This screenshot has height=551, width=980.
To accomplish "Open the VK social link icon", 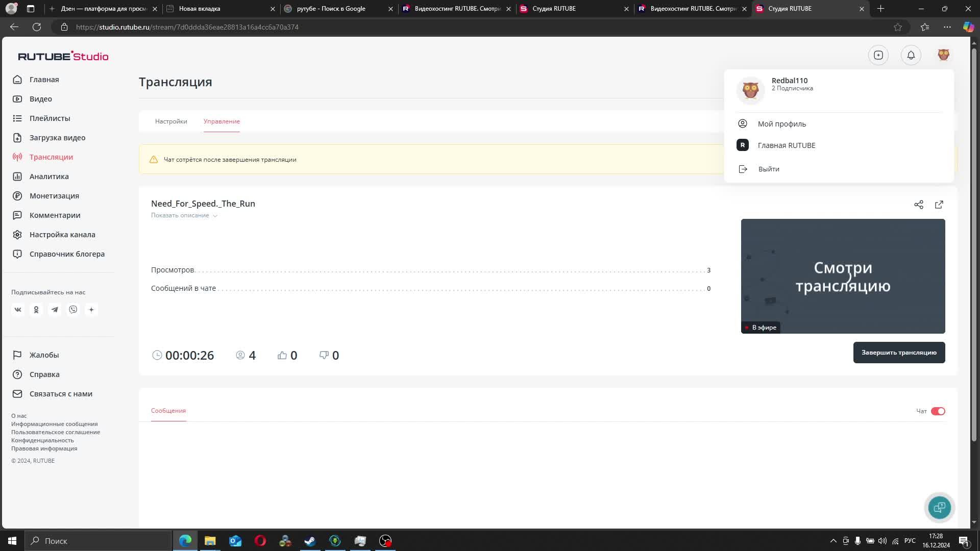I will 18,310.
